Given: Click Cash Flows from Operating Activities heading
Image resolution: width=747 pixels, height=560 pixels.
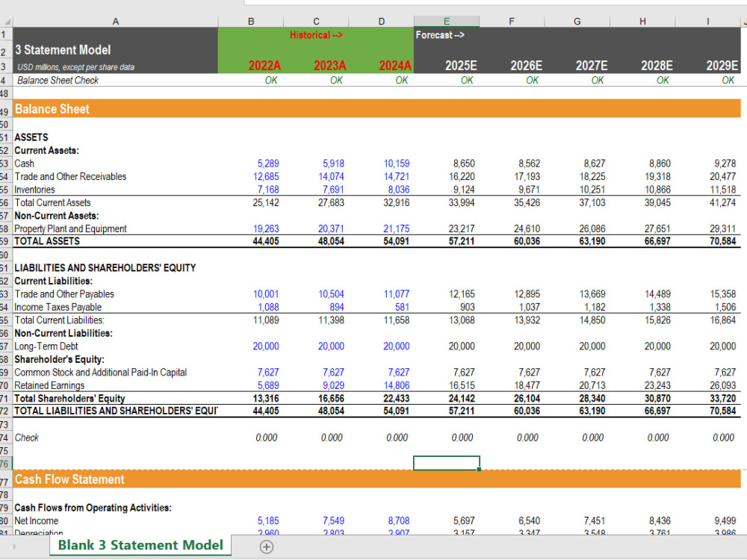Looking at the screenshot, I should coord(93,508).
